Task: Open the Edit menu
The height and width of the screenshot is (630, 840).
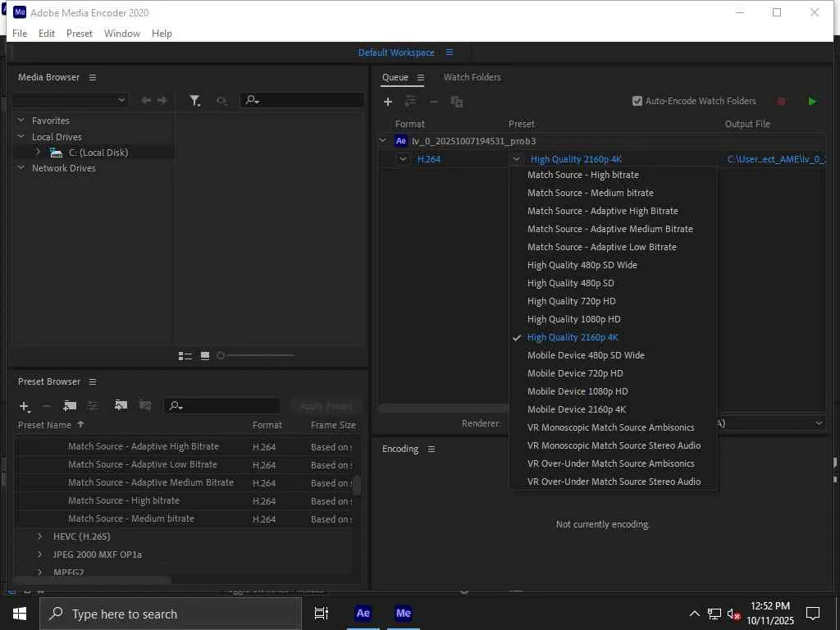Action: [47, 33]
